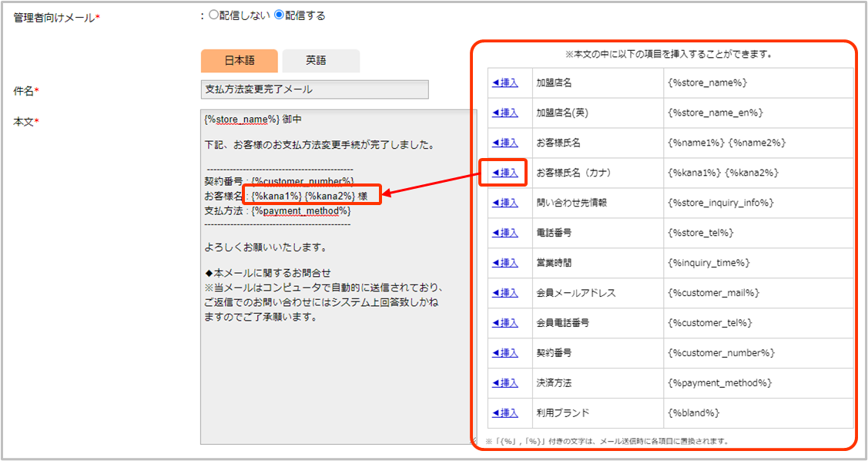The image size is (868, 461).
Task: Insert the お客様氏名 placeholder
Action: pos(505,143)
